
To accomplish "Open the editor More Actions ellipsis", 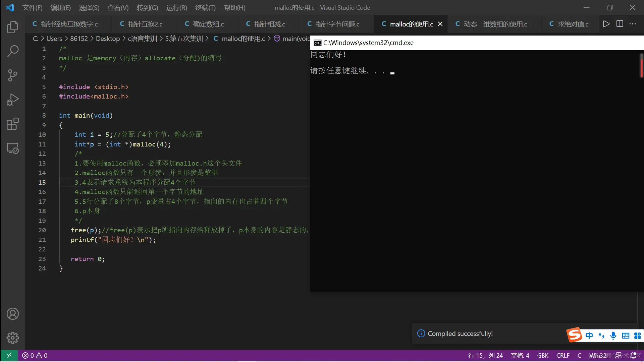I will coord(633,24).
